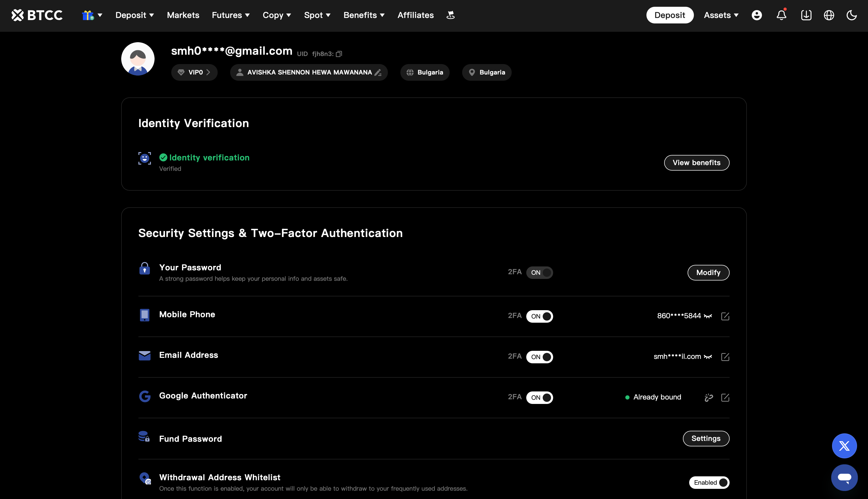Toggle 2FA for Google Authenticator

[x=540, y=397]
